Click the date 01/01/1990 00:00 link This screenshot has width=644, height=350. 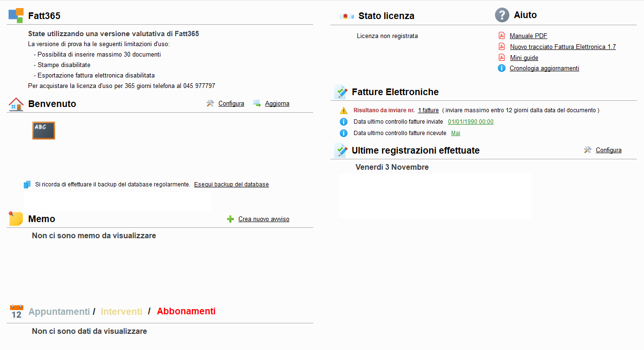471,122
